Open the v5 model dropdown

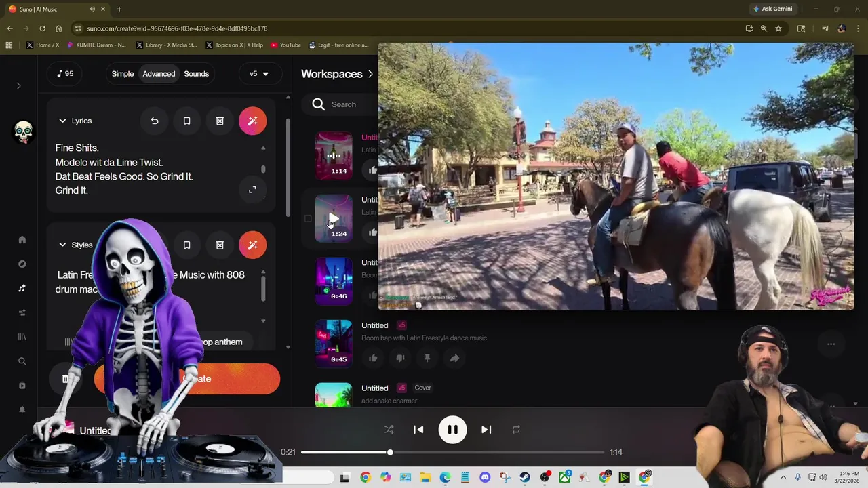259,74
